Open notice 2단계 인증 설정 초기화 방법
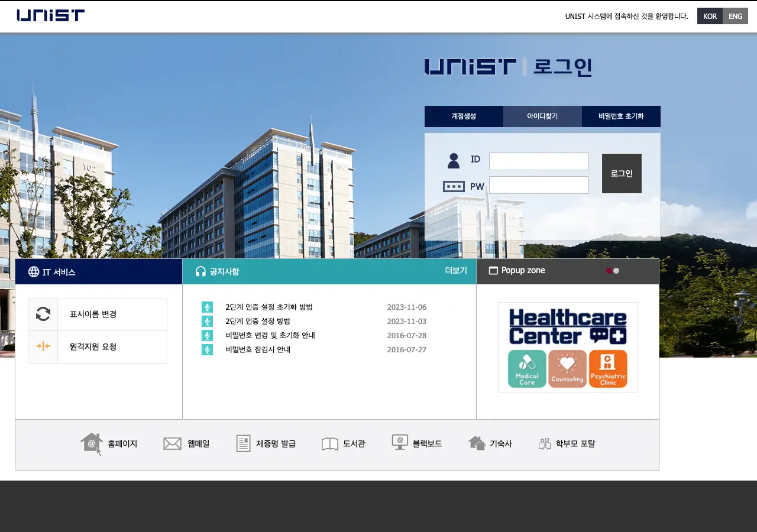 point(269,307)
